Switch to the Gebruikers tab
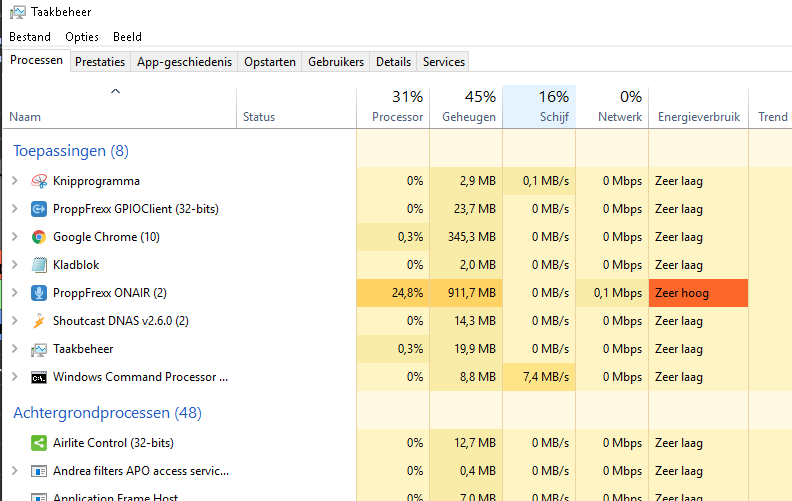Screen dimensions: 792x501 [336, 62]
